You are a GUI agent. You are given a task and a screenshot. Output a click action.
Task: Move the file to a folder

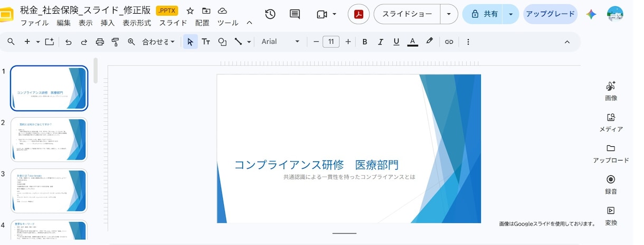coord(206,11)
